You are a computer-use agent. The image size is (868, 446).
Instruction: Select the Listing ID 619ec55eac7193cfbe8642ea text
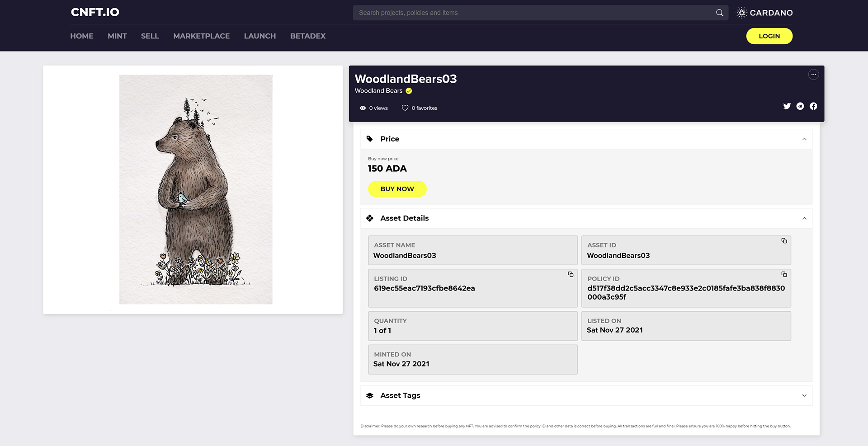click(x=425, y=288)
